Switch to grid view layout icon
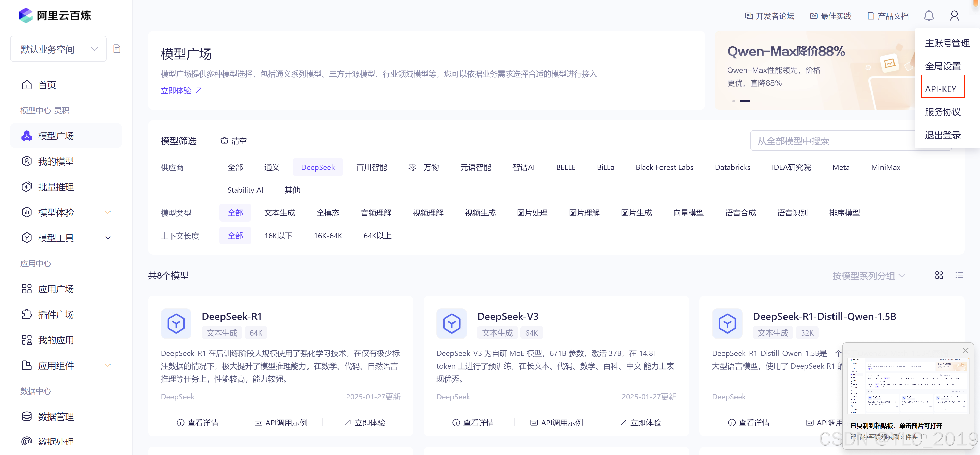980x455 pixels. pyautogui.click(x=939, y=275)
